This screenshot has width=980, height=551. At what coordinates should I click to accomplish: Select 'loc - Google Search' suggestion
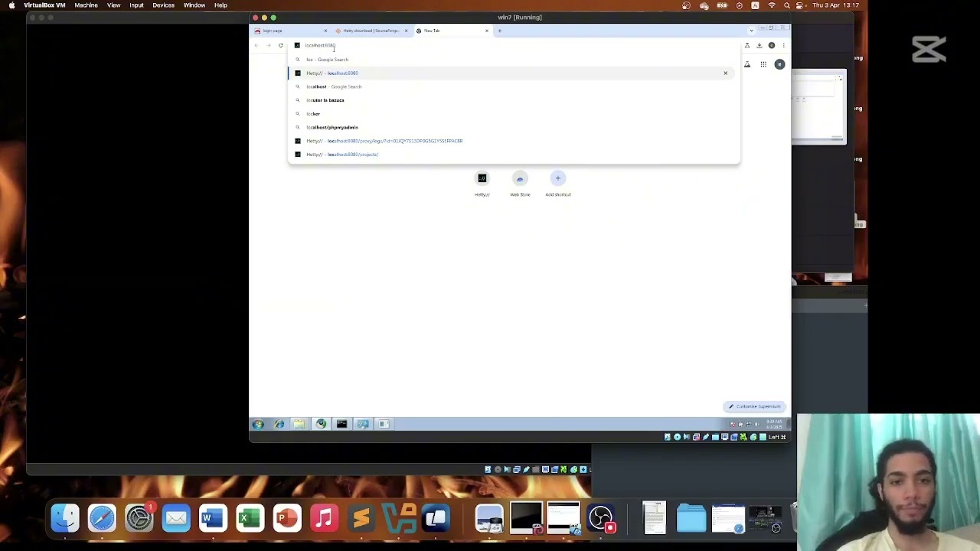click(x=514, y=60)
